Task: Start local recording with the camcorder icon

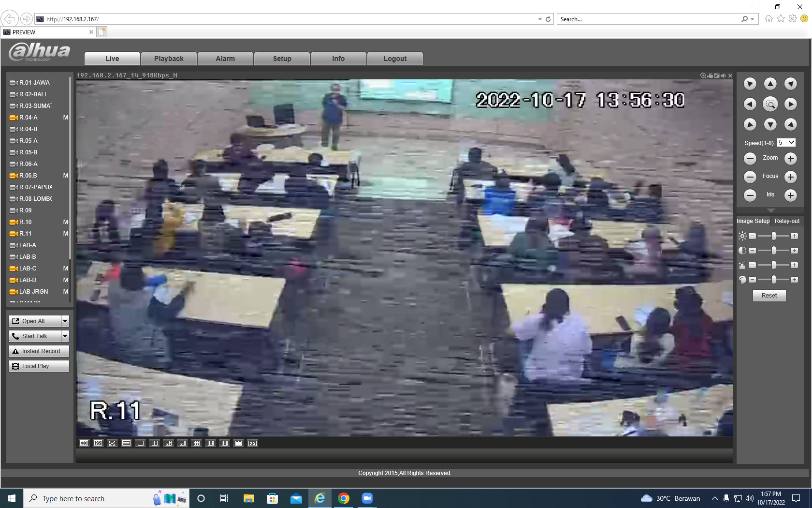Action: [x=710, y=75]
